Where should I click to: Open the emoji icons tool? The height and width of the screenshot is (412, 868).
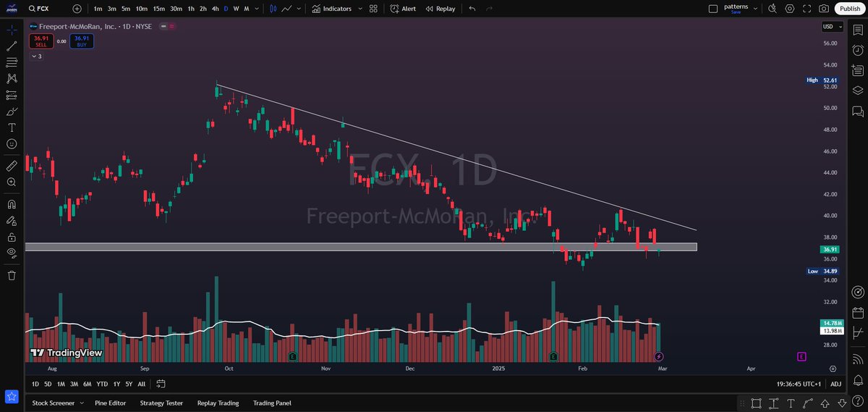point(12,143)
